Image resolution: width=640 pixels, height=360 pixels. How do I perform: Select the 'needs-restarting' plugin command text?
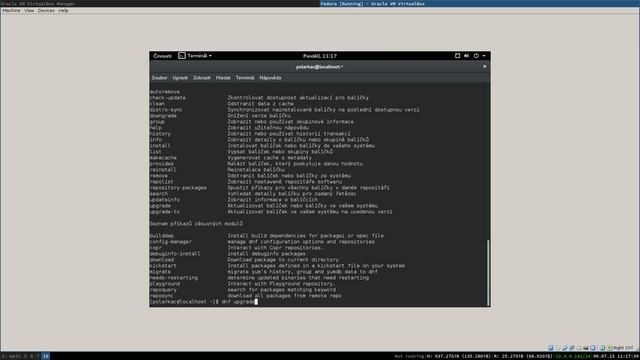tap(173, 278)
